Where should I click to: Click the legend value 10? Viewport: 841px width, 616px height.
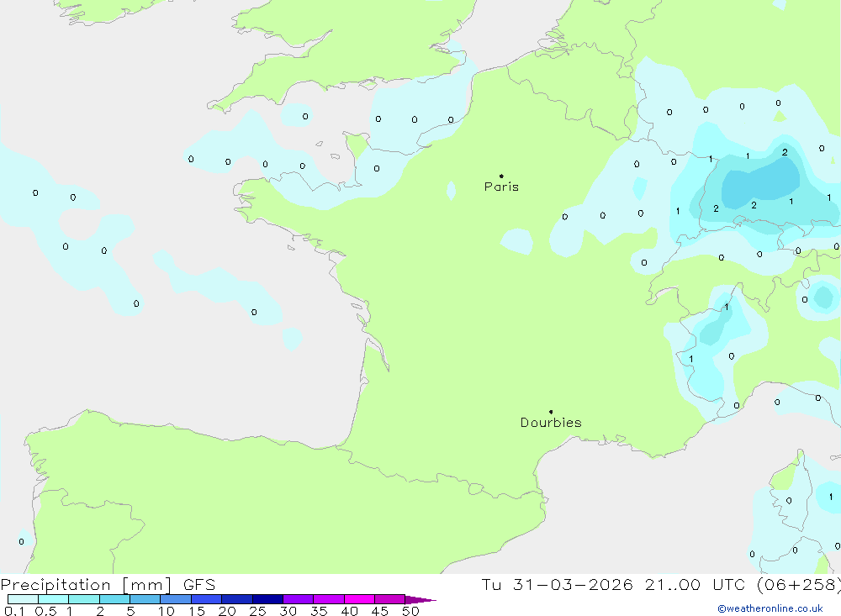click(x=167, y=611)
